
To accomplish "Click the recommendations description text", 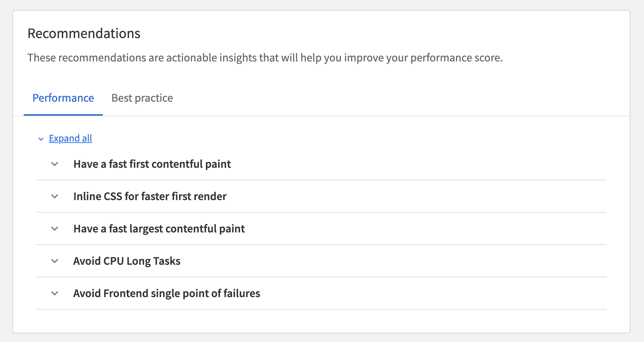I will [x=265, y=57].
